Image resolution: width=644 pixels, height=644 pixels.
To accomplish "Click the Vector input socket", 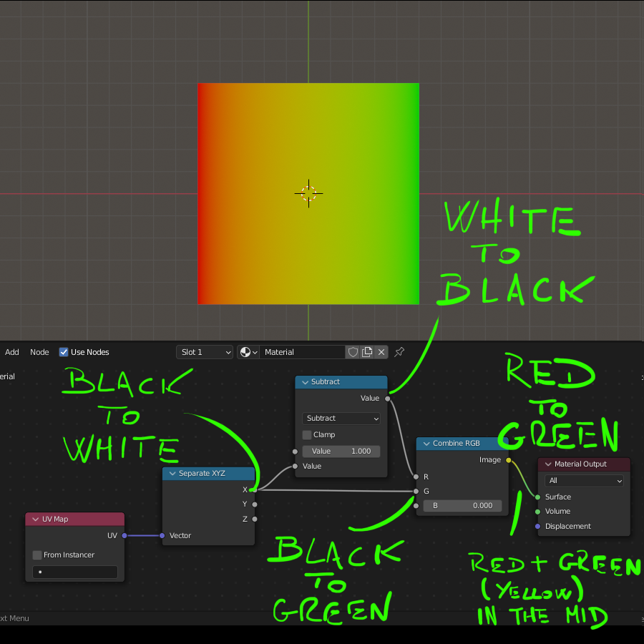I will tap(162, 535).
